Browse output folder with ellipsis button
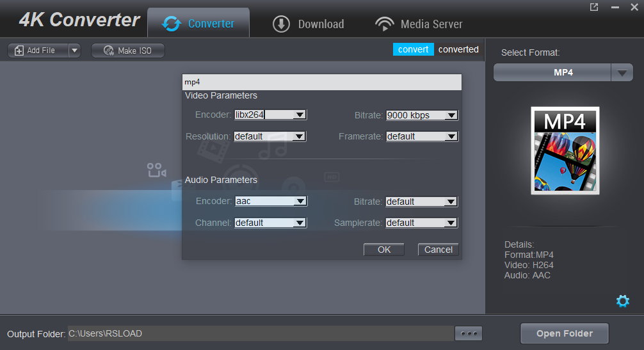Viewport: 644px width, 350px height. pos(469,333)
